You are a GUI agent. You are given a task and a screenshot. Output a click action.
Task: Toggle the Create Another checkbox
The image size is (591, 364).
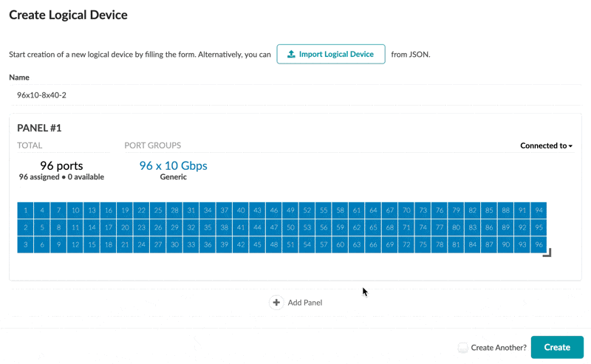(x=463, y=348)
